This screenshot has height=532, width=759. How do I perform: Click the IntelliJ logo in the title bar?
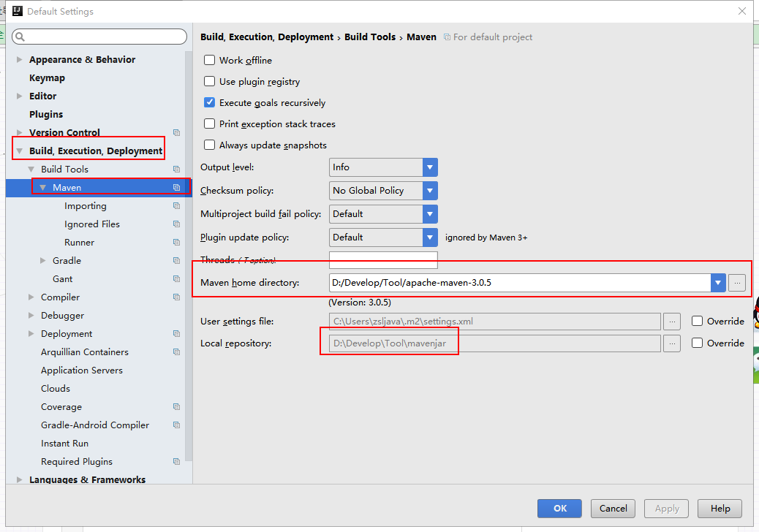tap(17, 11)
